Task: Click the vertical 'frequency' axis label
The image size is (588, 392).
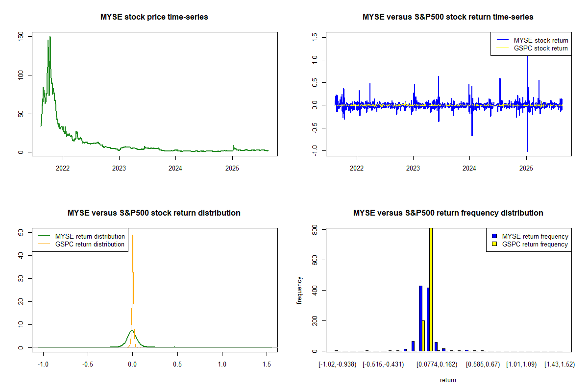Action: pos(299,290)
